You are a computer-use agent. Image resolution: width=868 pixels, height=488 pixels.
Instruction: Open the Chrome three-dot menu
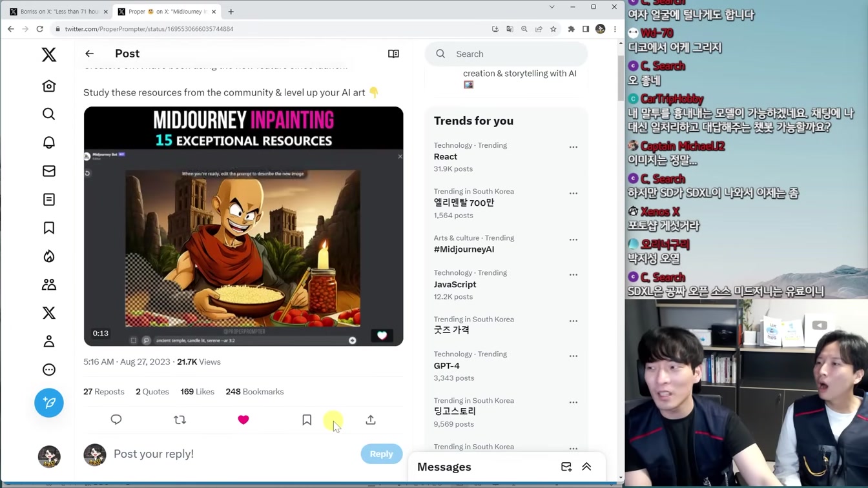[615, 29]
